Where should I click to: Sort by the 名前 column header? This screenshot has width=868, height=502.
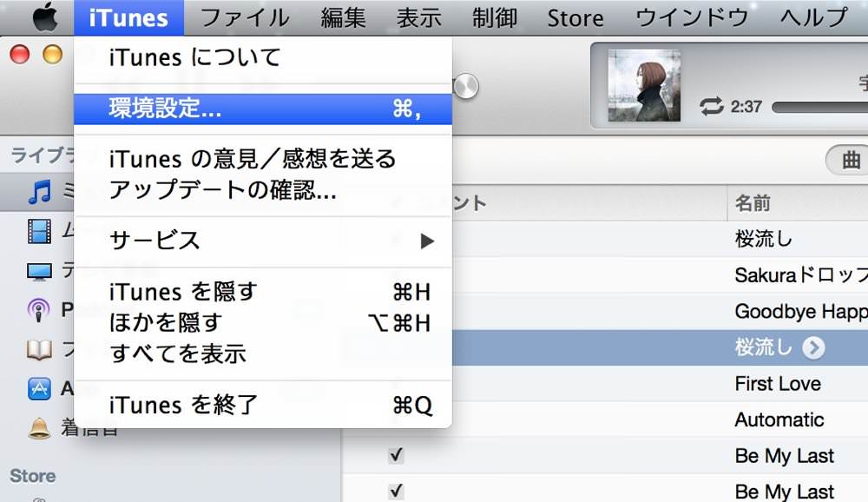click(797, 203)
